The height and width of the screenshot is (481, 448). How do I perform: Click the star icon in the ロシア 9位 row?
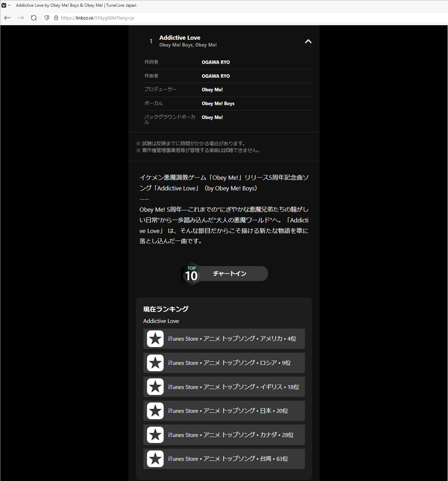click(x=155, y=363)
